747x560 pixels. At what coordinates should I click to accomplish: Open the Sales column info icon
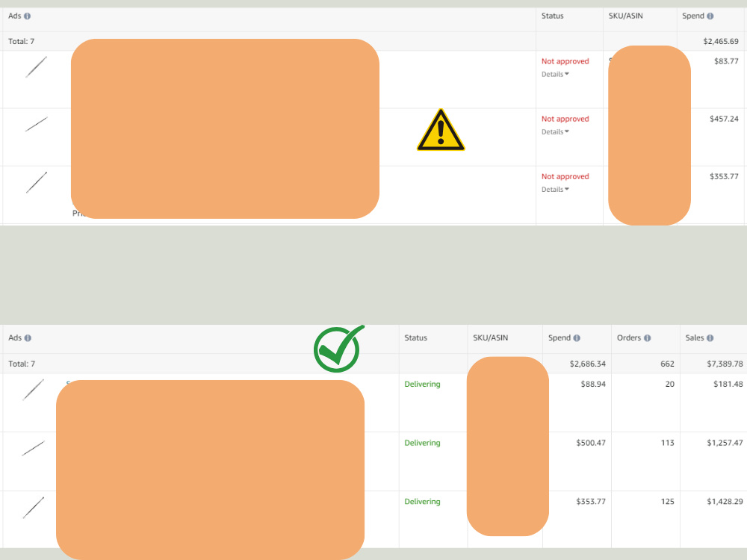710,338
